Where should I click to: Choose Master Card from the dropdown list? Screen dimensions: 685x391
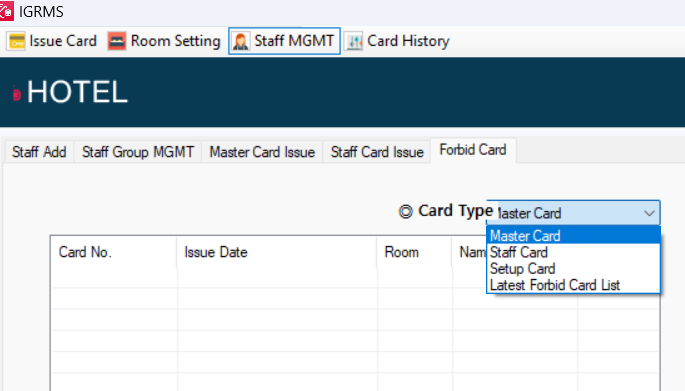[573, 236]
